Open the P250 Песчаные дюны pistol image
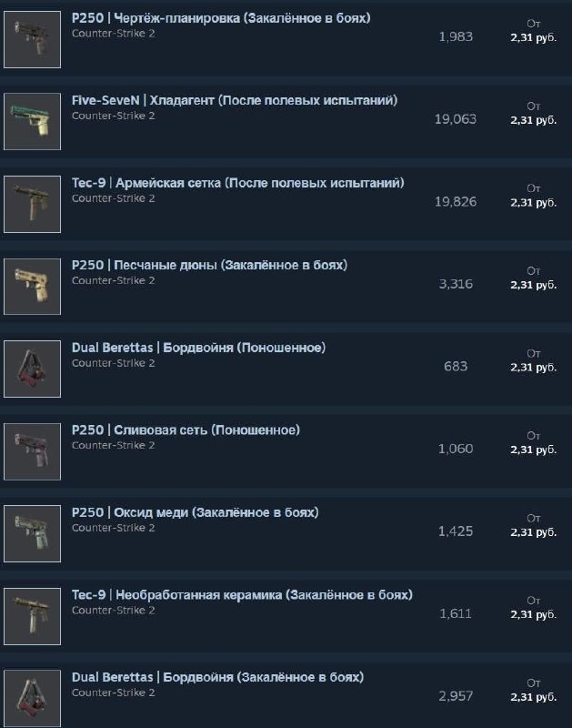Image resolution: width=572 pixels, height=728 pixels. pos(32,287)
